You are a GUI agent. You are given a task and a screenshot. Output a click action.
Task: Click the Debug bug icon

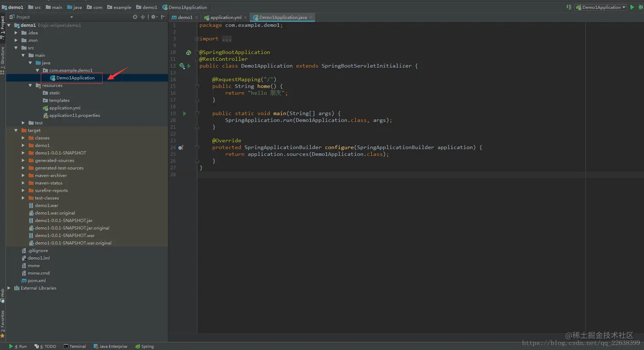tap(641, 7)
